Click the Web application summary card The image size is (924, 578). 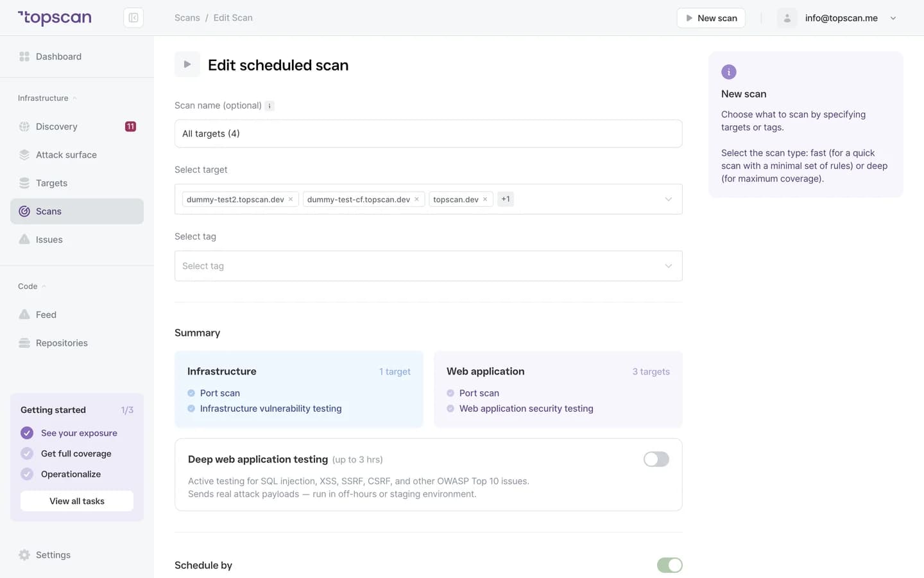point(558,389)
